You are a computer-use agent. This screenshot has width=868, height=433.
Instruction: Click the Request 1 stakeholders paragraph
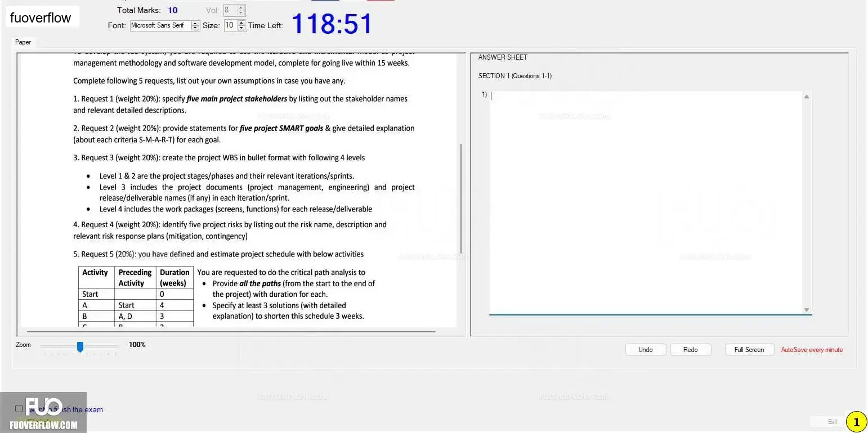click(240, 105)
